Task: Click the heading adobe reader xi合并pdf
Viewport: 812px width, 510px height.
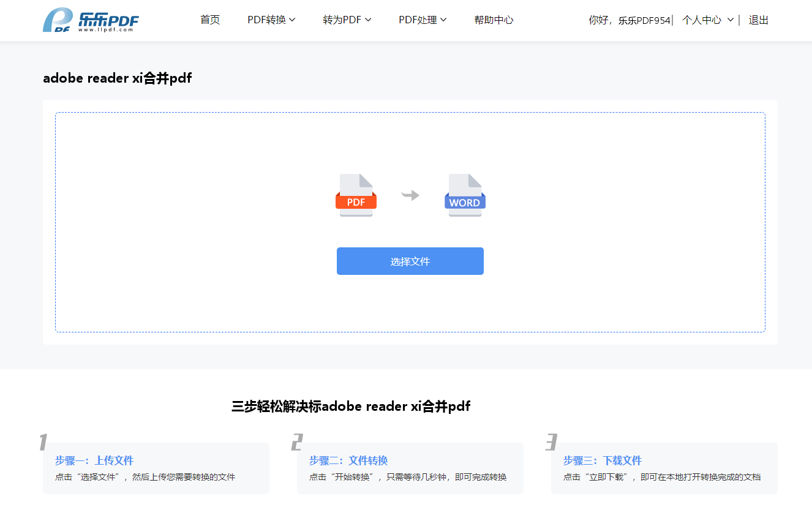Action: click(118, 78)
